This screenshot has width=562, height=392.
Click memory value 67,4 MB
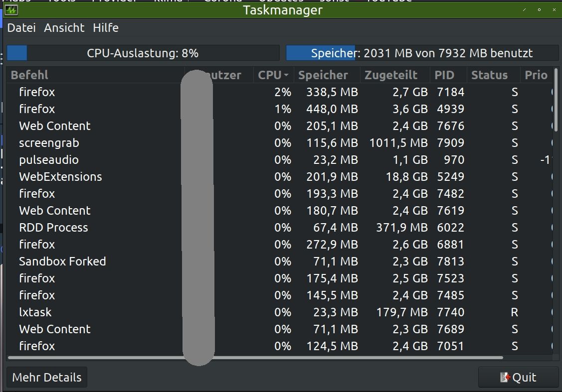pos(336,227)
